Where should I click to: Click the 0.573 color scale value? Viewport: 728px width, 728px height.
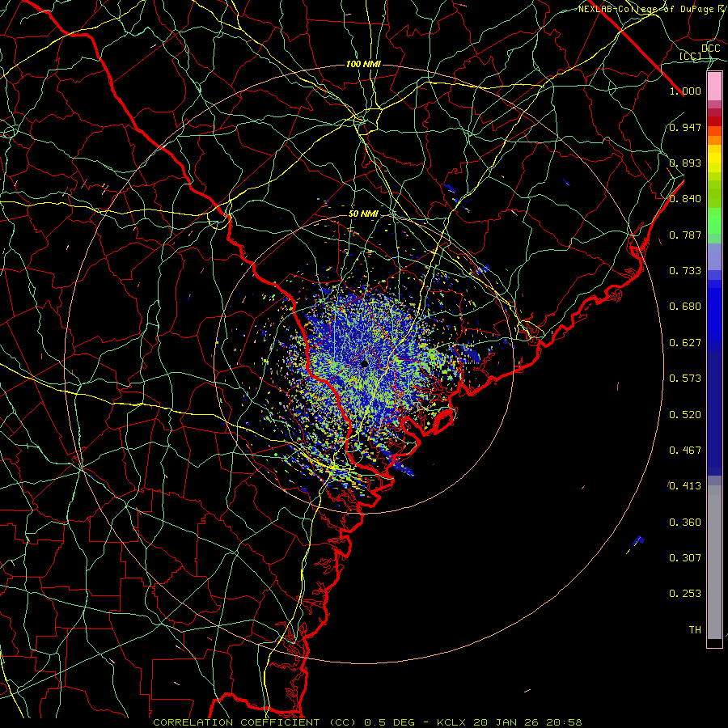click(x=685, y=379)
